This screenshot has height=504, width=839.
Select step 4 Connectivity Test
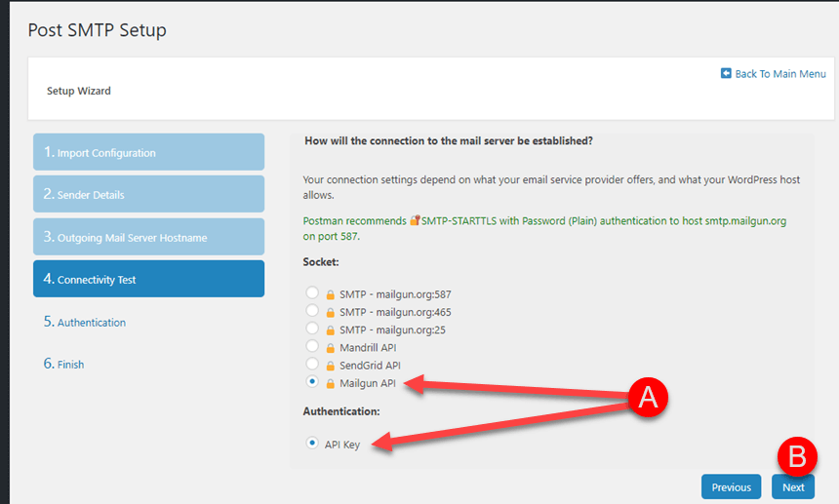148,279
